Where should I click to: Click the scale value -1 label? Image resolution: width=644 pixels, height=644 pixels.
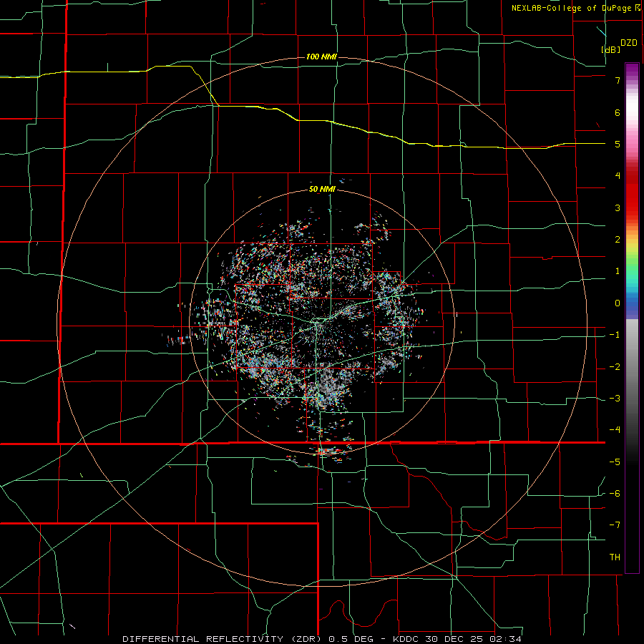point(615,335)
